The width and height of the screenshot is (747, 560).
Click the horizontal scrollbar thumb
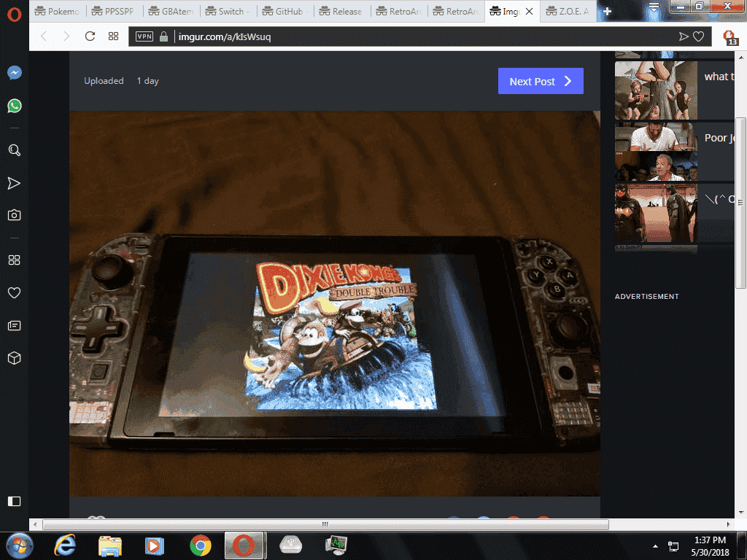(x=325, y=524)
